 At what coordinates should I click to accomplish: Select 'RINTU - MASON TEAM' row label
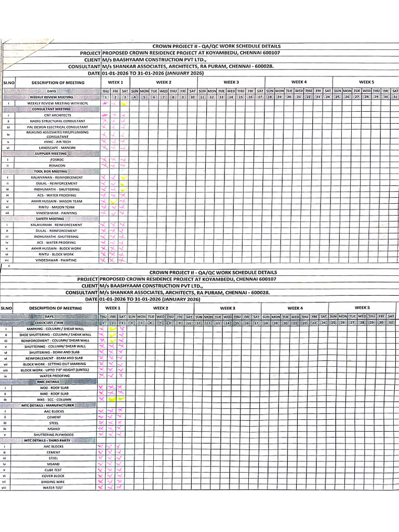click(x=57, y=207)
